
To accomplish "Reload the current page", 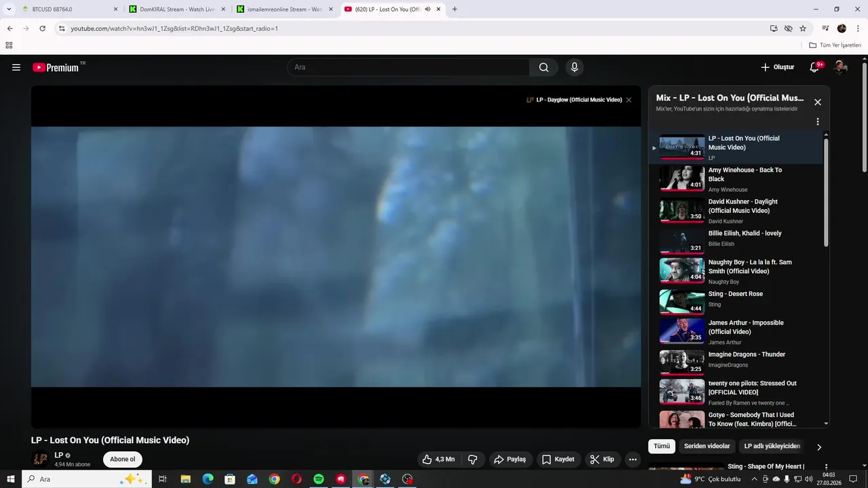I will click(x=42, y=28).
